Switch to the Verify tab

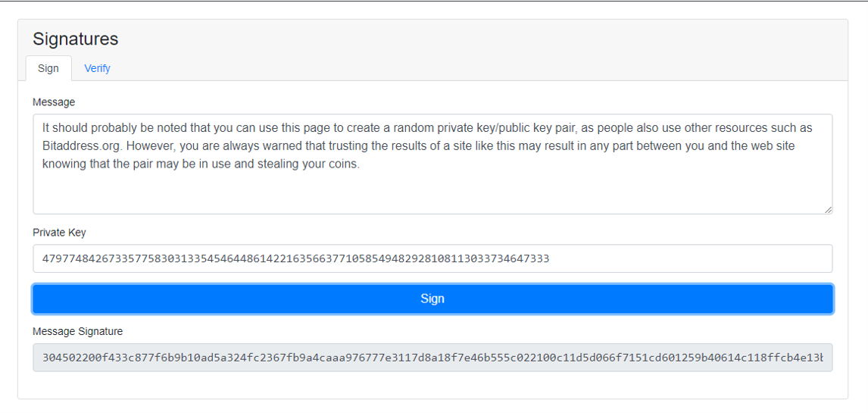(x=97, y=69)
